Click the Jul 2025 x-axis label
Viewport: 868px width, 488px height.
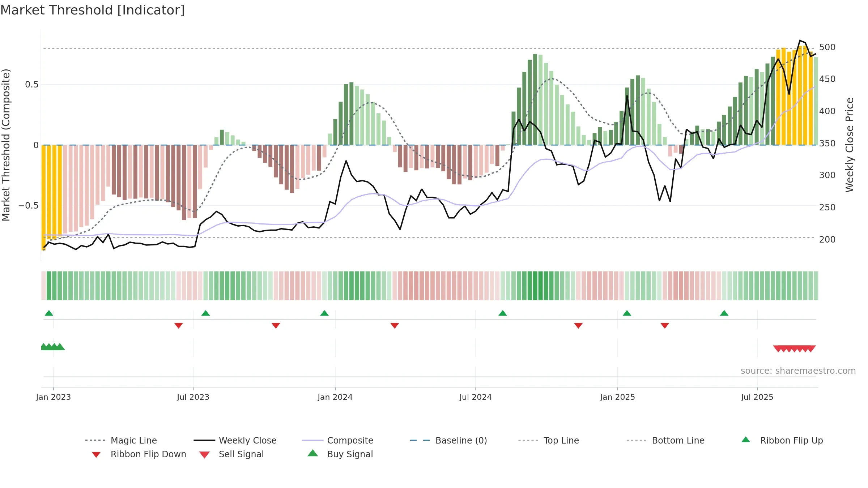point(757,397)
